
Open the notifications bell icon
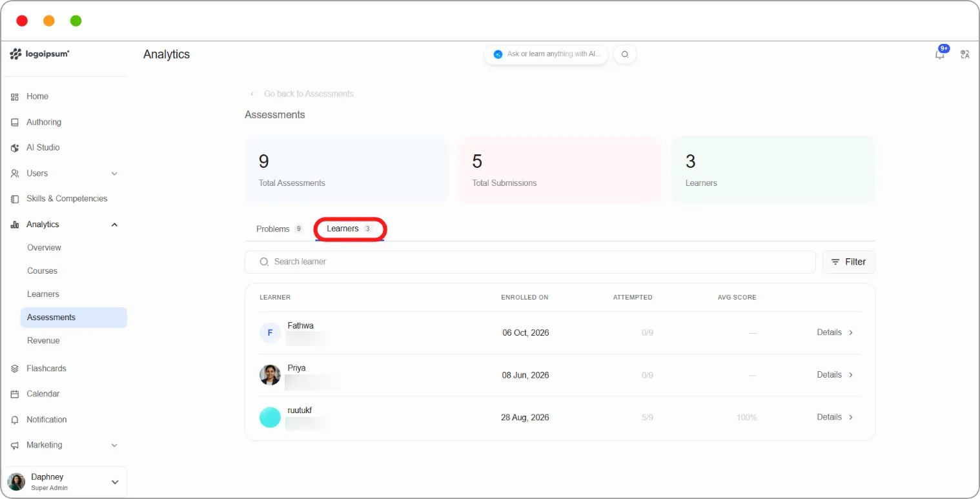coord(939,55)
